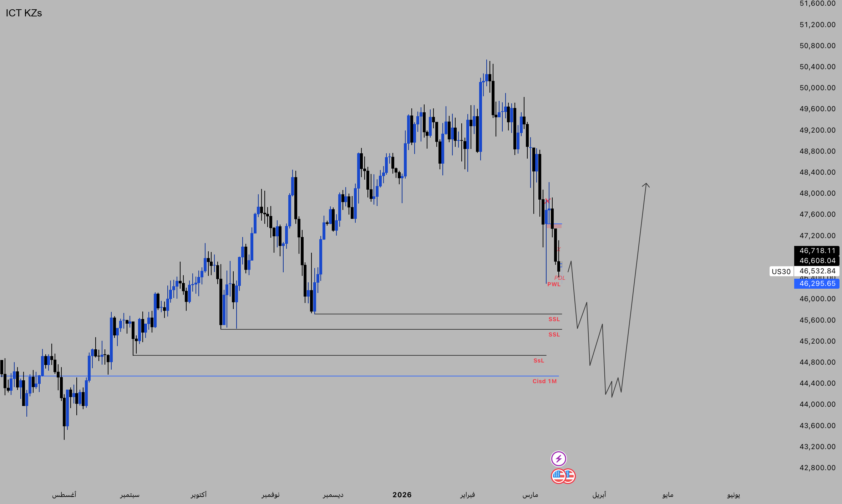Screen dimensions: 842x504
Task: Select the Cisd 1M text label
Action: [544, 381]
